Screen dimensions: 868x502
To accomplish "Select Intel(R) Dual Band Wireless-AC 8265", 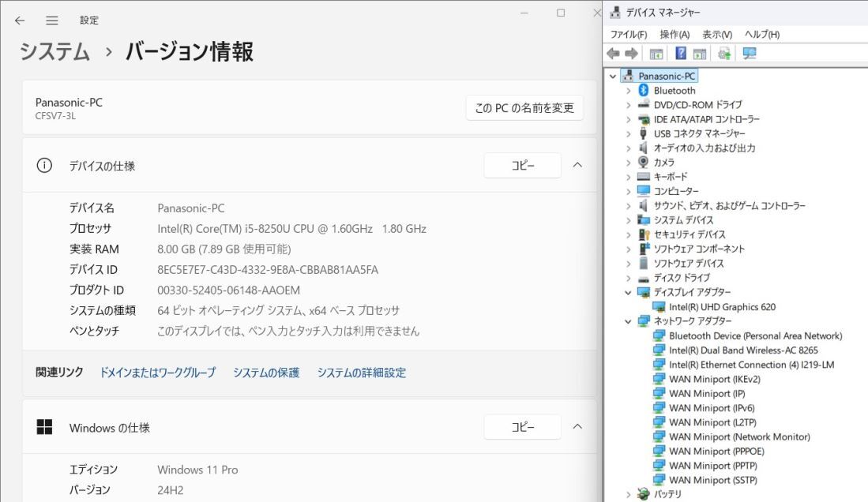I will point(743,350).
